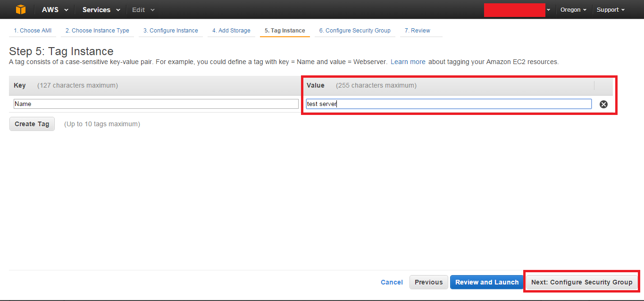Screen dimensions: 644x301
Task: Open step 3 Configure Instance
Action: 171,31
